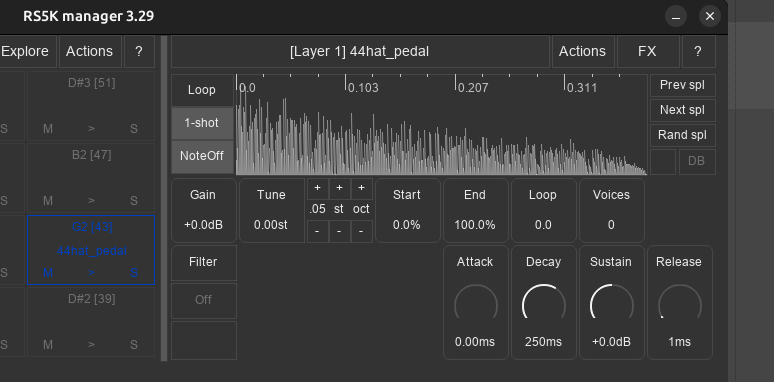Click the Gain +0.0dB control

click(x=203, y=210)
